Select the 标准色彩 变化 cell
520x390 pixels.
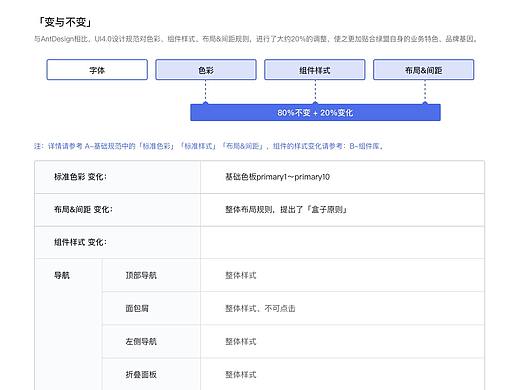pos(117,177)
